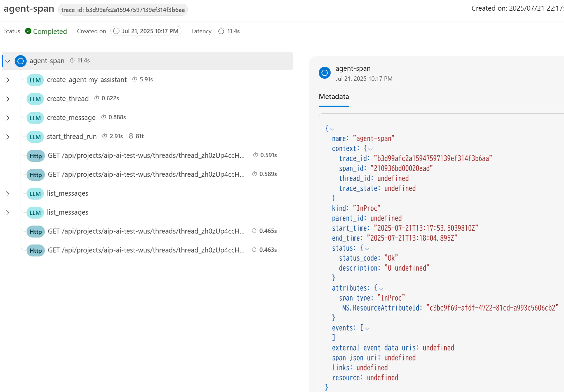Collapse the attributes JSON section
This screenshot has width=564, height=392.
381,288
